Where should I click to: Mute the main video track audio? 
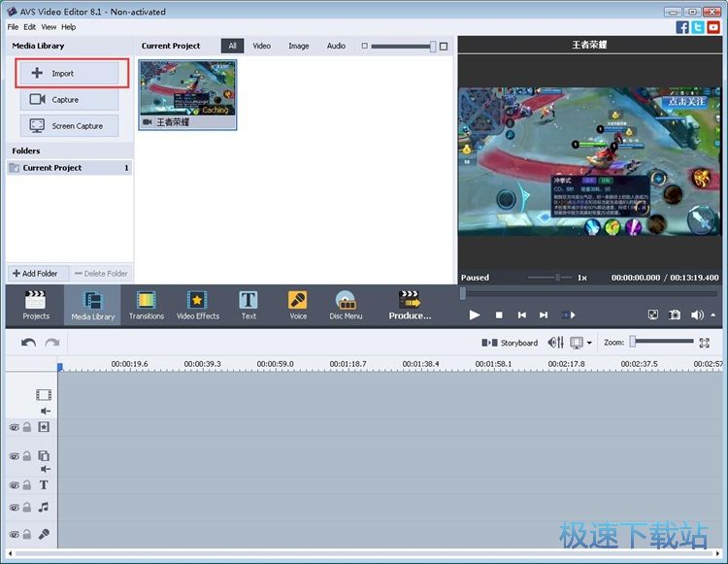(x=45, y=411)
